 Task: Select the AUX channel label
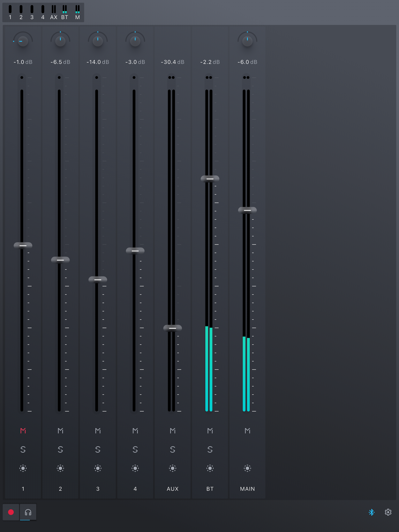coord(173,489)
